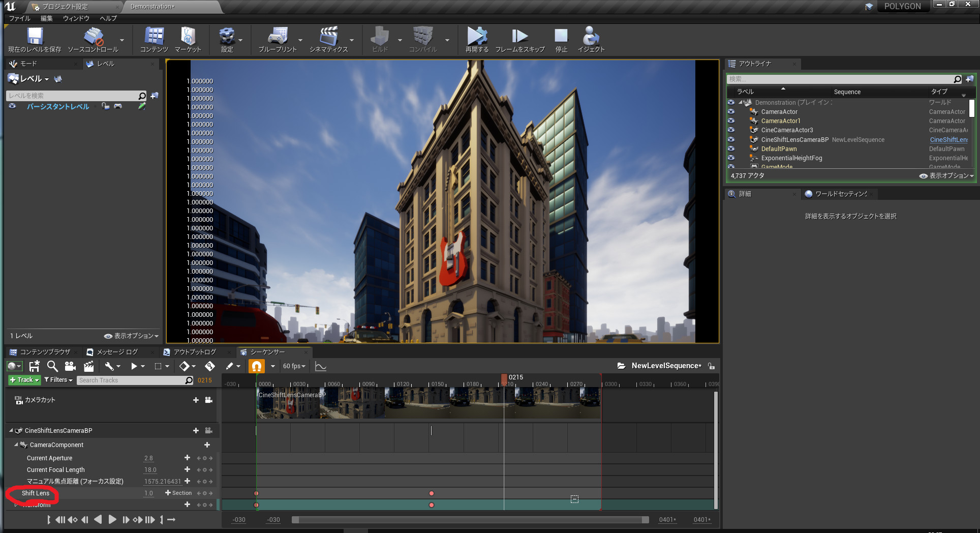
Task: Open the Blueprints toolbar icon
Action: 277,37
